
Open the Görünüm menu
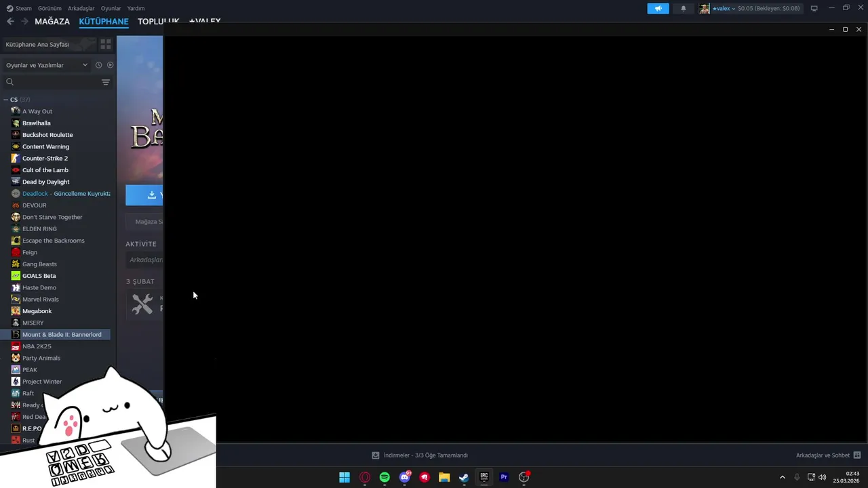point(50,8)
